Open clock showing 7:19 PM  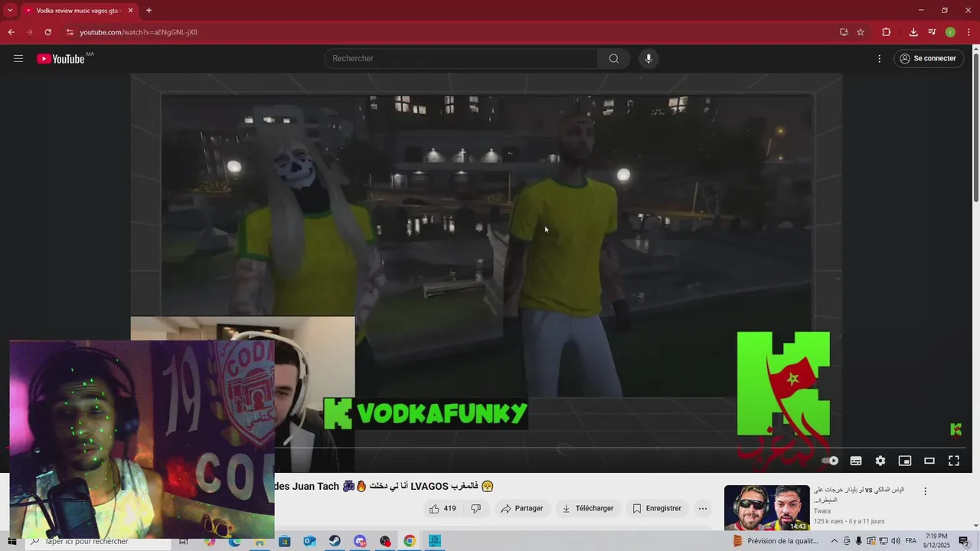coord(936,541)
